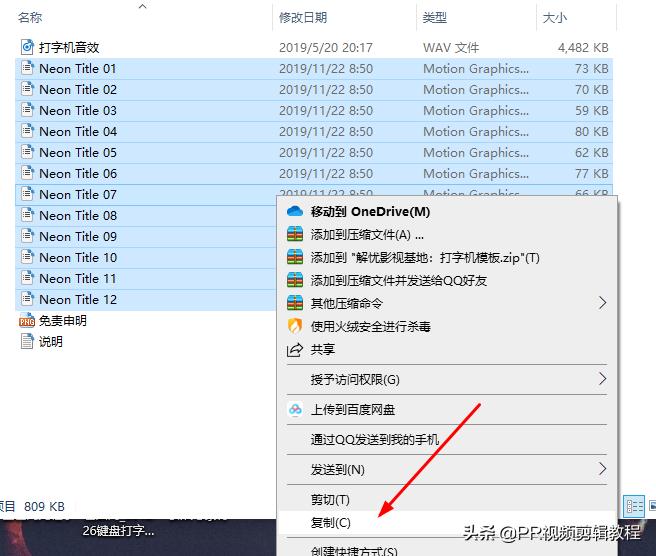Click the Neon Title 11 file icon
656x556 pixels.
pyautogui.click(x=27, y=278)
